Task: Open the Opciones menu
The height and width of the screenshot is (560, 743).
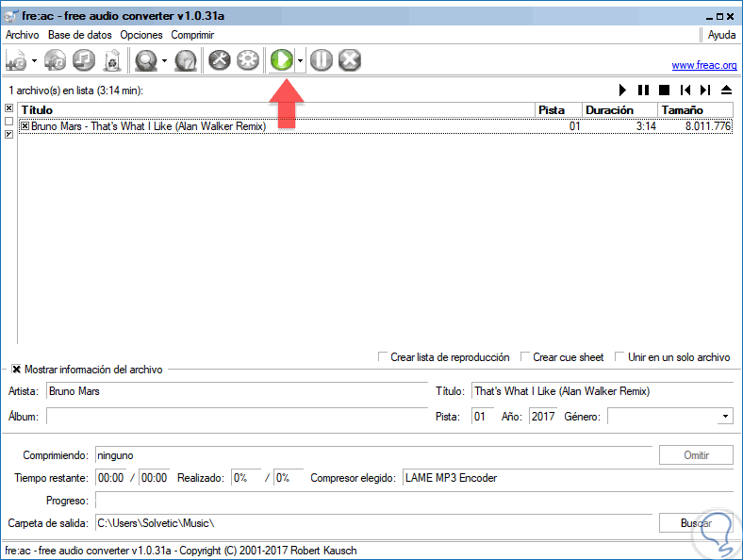Action: click(141, 35)
